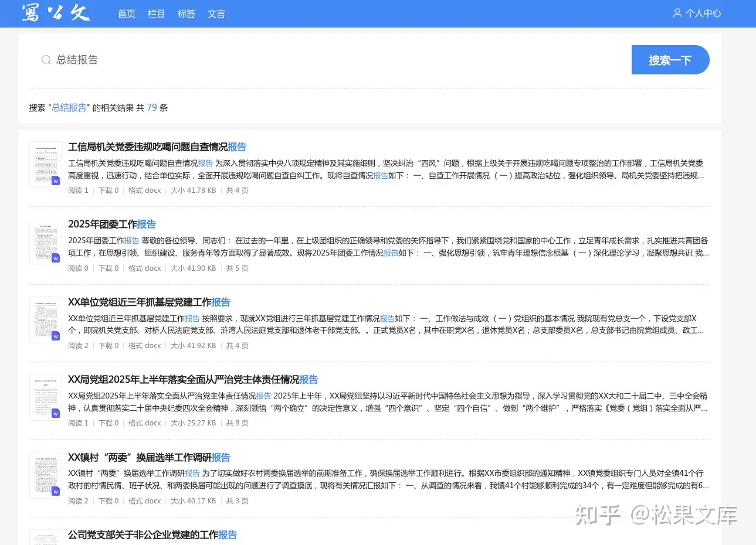Open the 栏目 nav menu
The width and height of the screenshot is (756, 545).
click(x=157, y=13)
